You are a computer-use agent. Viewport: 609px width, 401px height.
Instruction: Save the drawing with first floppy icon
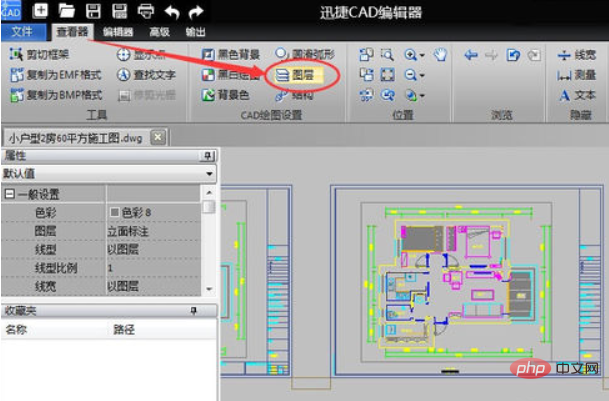coord(93,10)
